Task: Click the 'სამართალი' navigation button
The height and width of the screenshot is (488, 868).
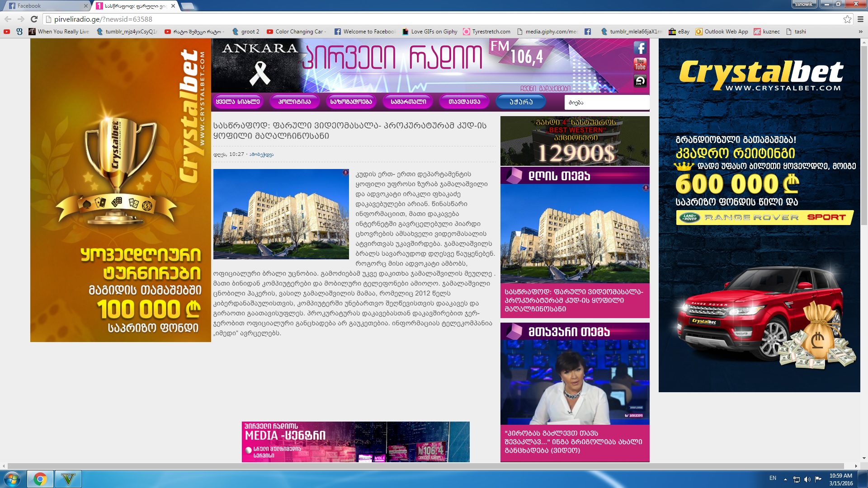Action: (408, 102)
